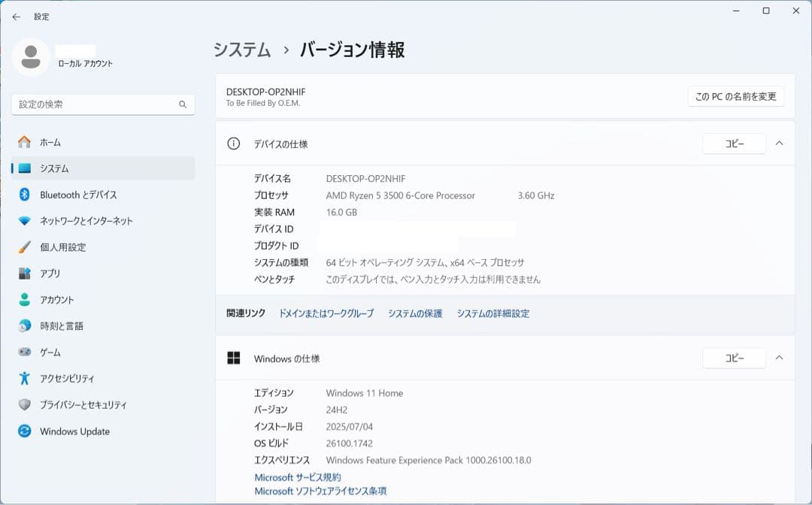The image size is (812, 505).
Task: Open Bluetooth とデバイス settings
Action: (x=73, y=195)
